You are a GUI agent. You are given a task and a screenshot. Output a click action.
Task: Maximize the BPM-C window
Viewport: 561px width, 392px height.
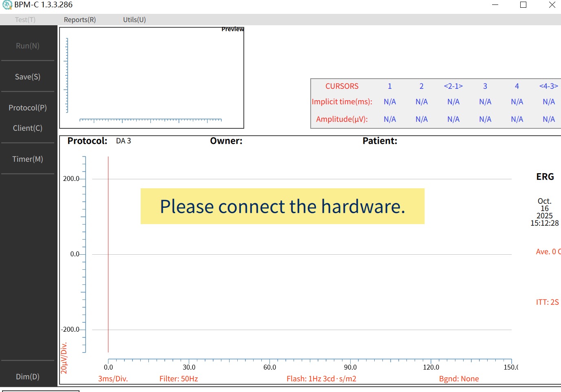coord(523,5)
